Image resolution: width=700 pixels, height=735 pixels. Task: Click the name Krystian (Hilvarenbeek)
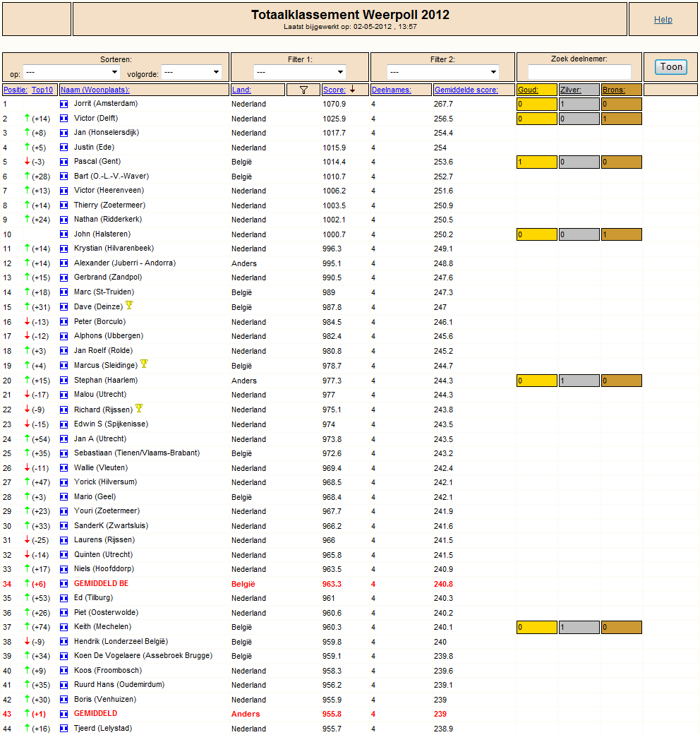point(114,249)
